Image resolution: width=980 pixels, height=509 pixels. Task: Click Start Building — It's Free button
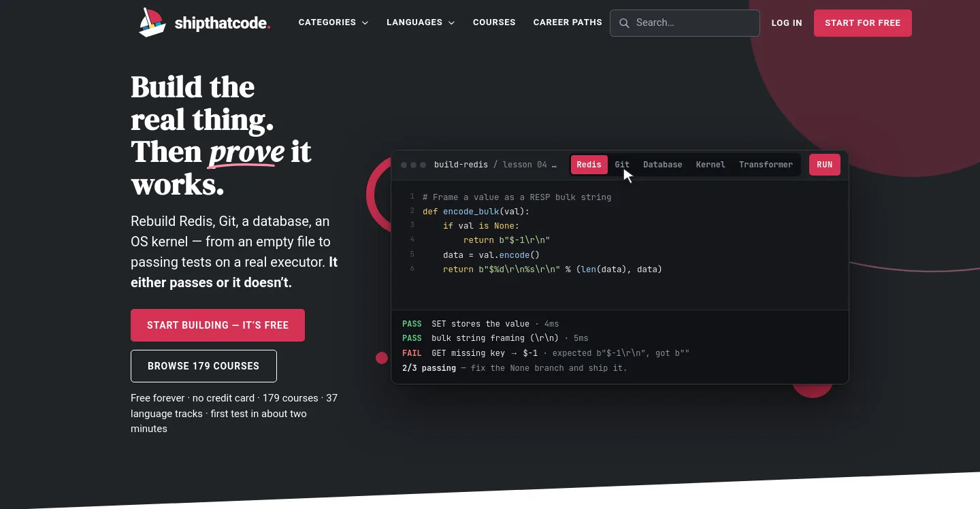pos(218,325)
